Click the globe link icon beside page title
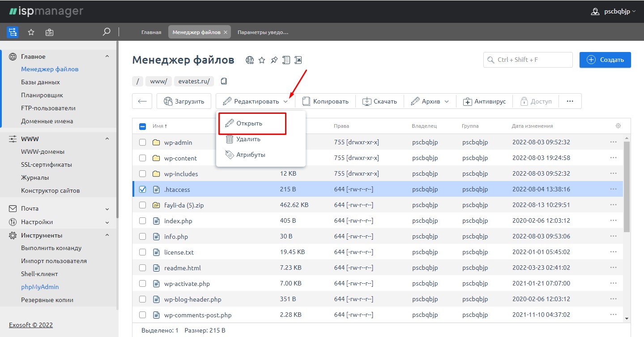Viewport: 644px width, 337px height. coord(250,60)
